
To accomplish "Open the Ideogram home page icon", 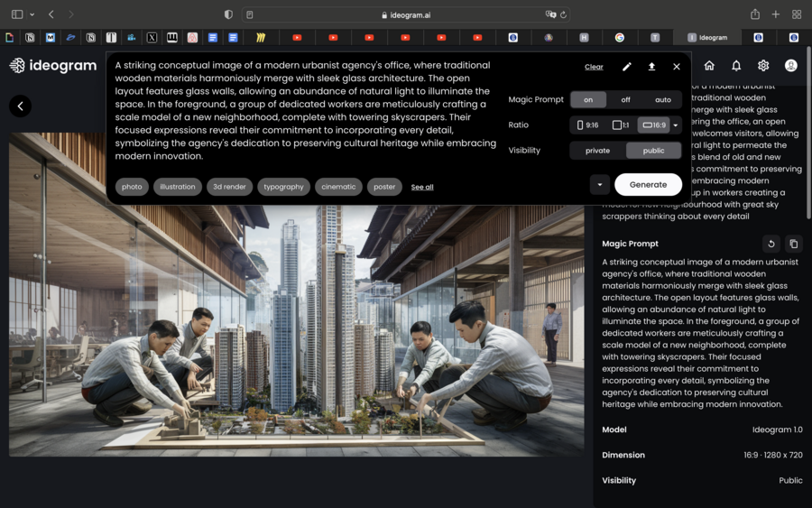I will (709, 66).
